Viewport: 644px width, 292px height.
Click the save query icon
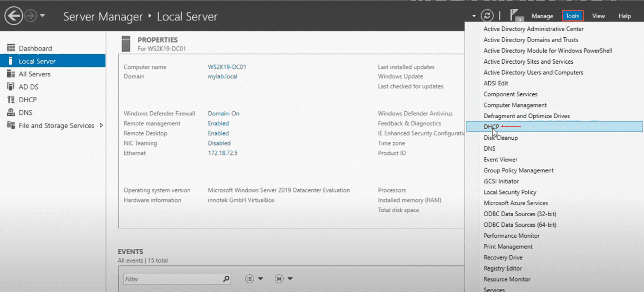[279, 279]
